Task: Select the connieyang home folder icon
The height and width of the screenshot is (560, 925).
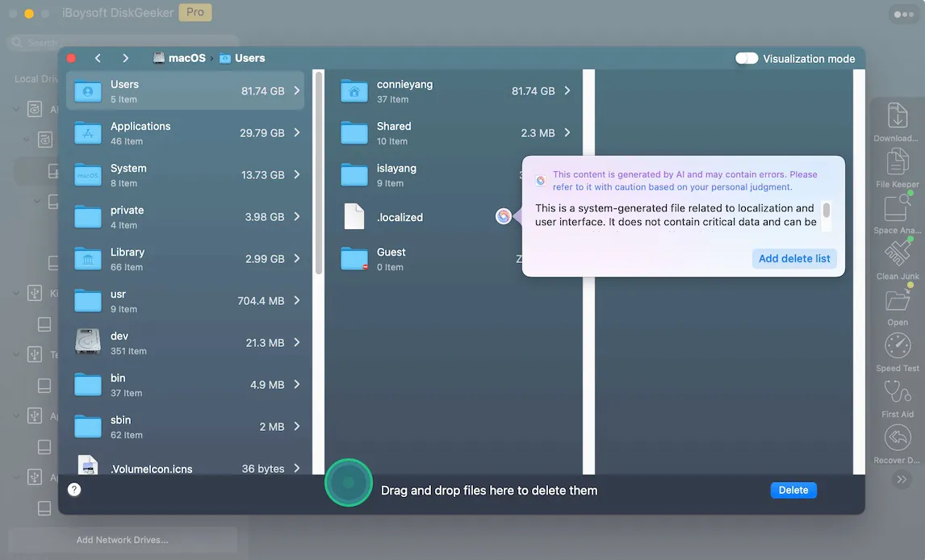Action: coord(354,91)
